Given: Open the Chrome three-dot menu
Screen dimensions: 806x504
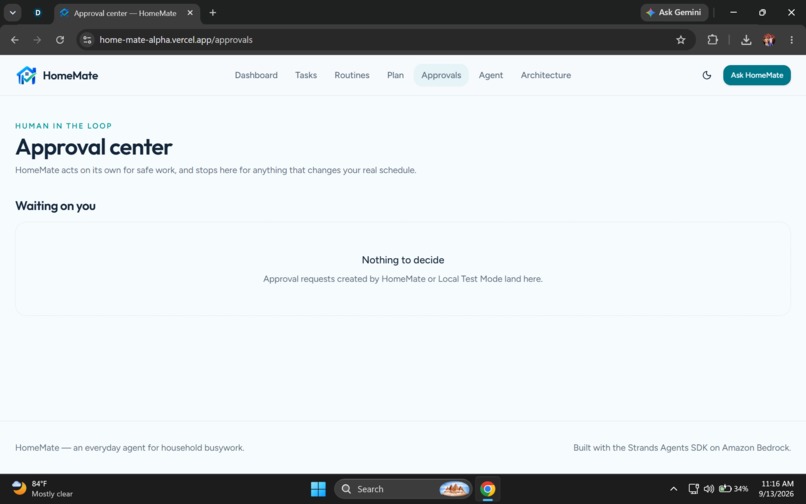Looking at the screenshot, I should (792, 40).
